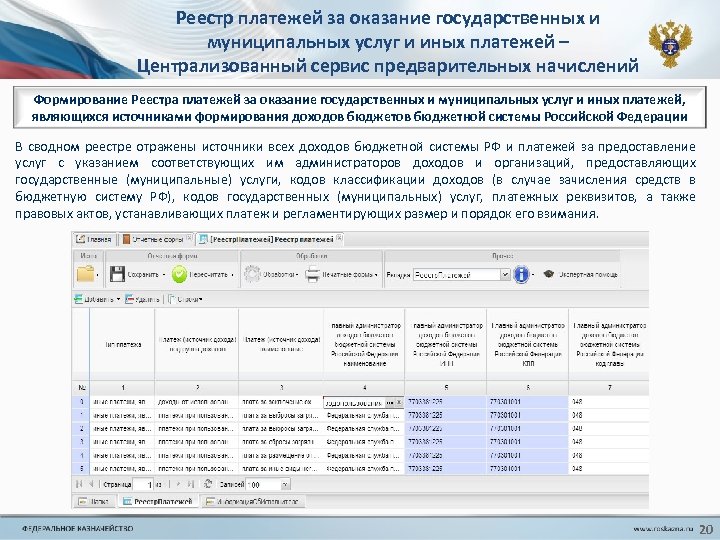Click the Обработки button label
720x540 pixels.
pos(278,275)
